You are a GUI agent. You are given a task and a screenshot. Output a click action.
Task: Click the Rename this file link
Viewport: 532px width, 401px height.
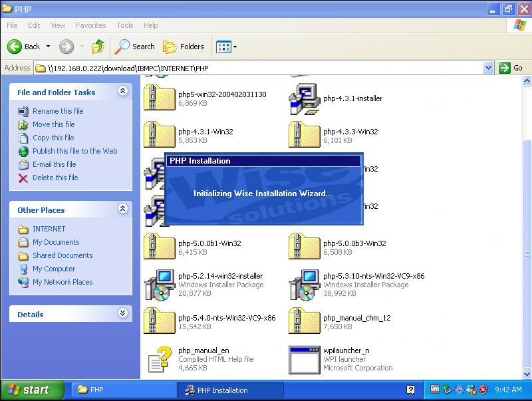pyautogui.click(x=58, y=111)
